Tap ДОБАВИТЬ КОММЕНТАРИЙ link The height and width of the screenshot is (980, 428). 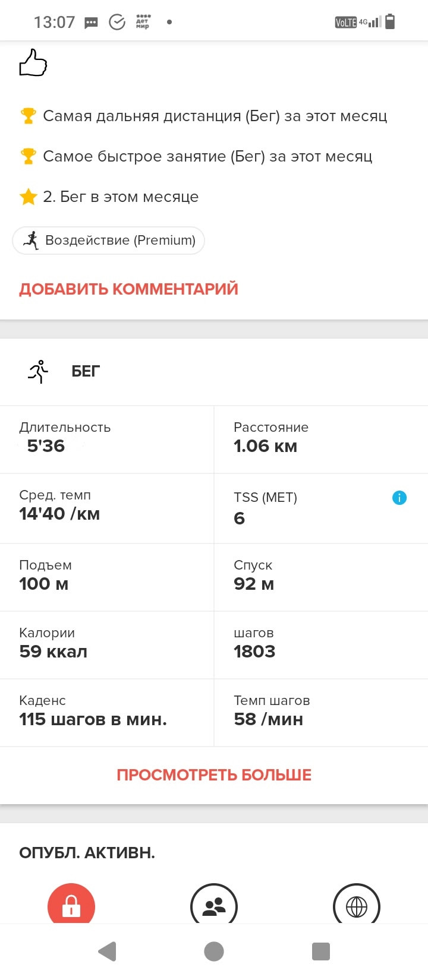coord(128,289)
